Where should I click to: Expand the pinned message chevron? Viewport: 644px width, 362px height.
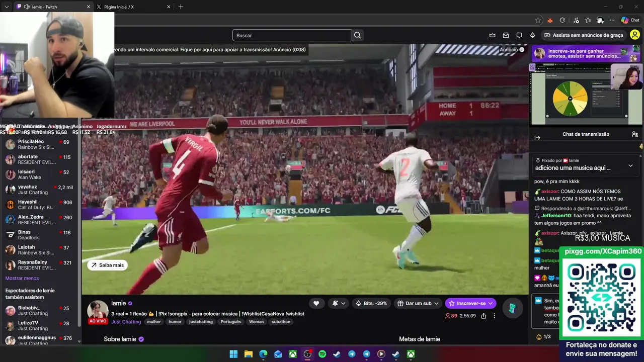click(x=630, y=165)
